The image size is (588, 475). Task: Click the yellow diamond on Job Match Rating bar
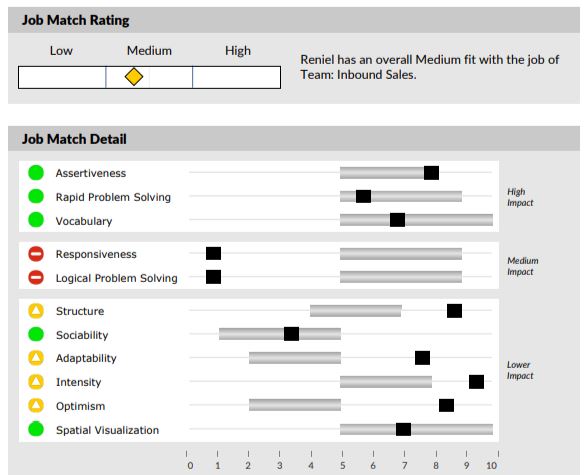click(x=134, y=77)
